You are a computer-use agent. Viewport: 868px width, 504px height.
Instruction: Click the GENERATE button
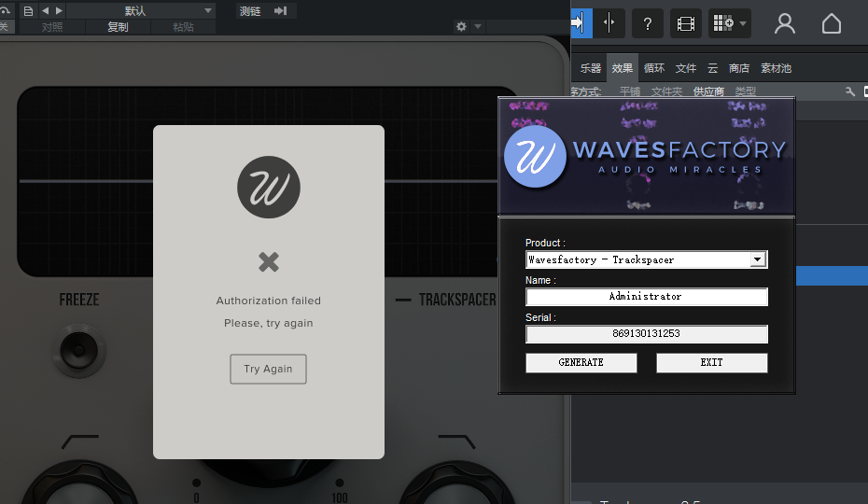(581, 363)
